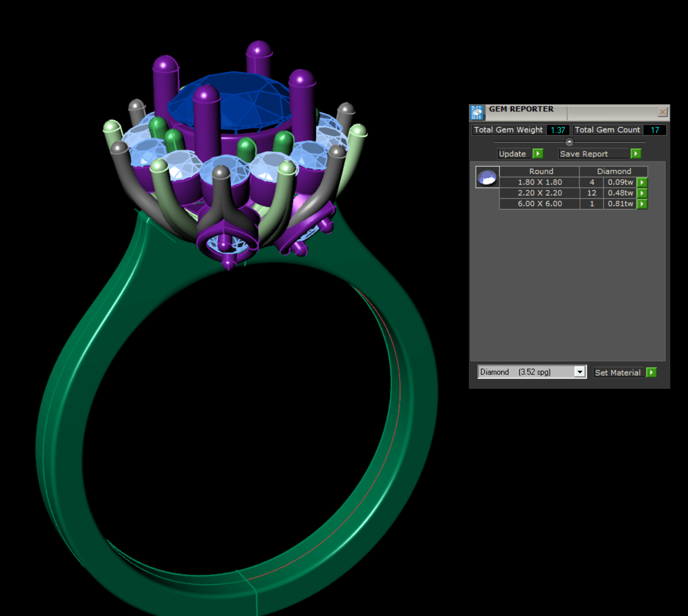688x616 pixels.
Task: Click the green arrow on the 1.80 X 1.80 row
Action: tap(642, 183)
